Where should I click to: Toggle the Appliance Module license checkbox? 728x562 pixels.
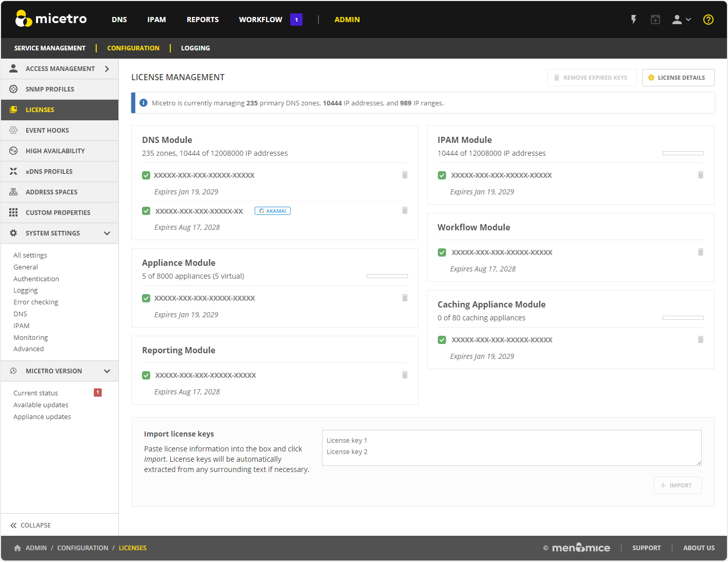[146, 298]
